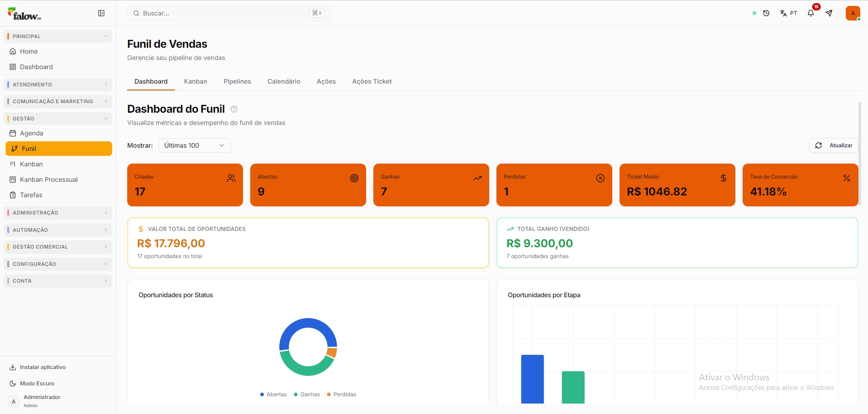The height and width of the screenshot is (414, 868).
Task: Click the paper plane send icon
Action: [x=829, y=13]
